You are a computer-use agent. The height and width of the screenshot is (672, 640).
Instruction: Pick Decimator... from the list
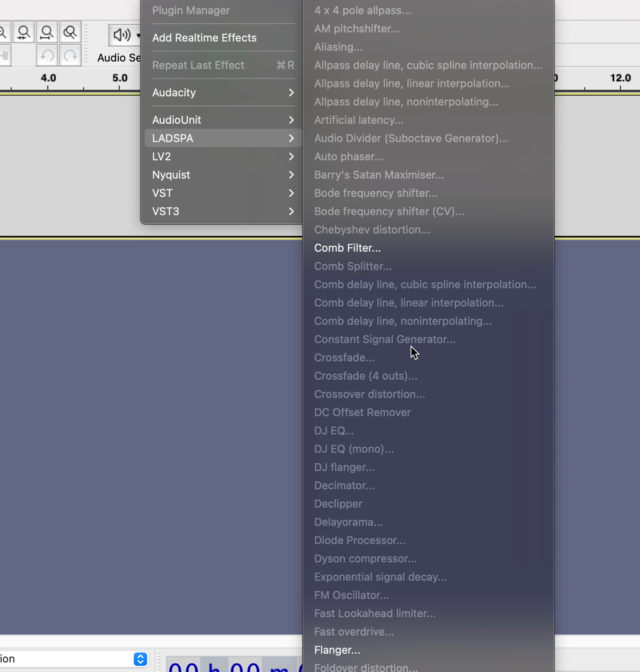[428, 486]
